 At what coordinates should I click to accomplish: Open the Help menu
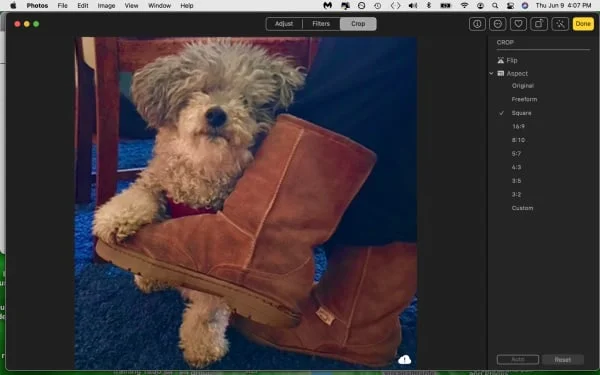187,5
